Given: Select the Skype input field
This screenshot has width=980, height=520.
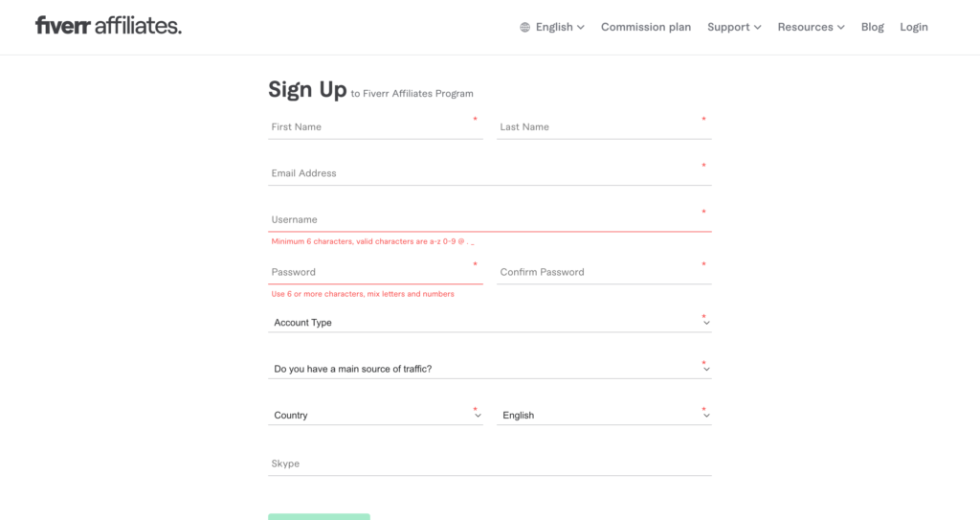Looking at the screenshot, I should click(490, 463).
